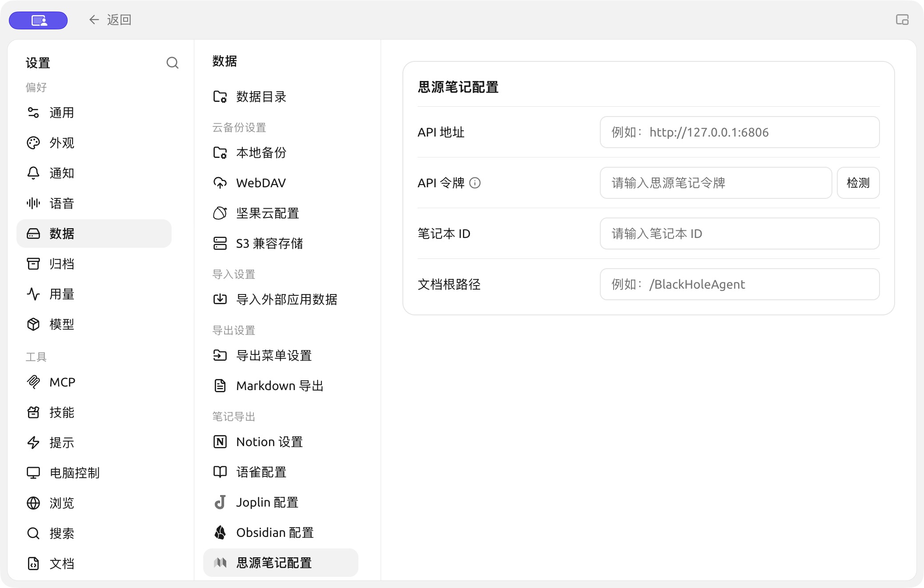924x588 pixels.
Task: Click the Markdown 导出 document icon
Action: point(220,386)
